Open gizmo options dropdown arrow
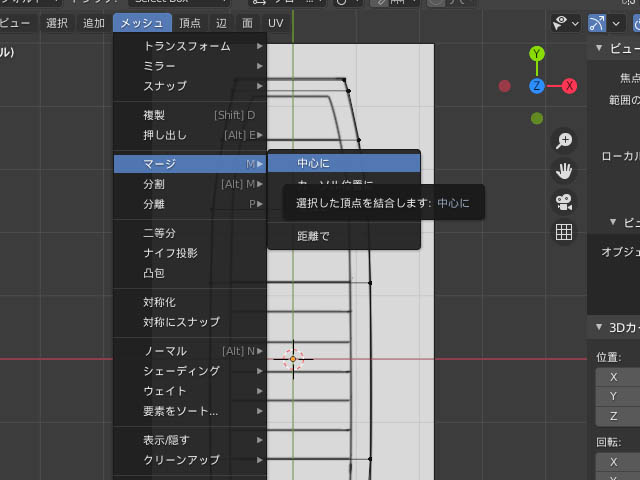640x480 pixels. coord(616,23)
